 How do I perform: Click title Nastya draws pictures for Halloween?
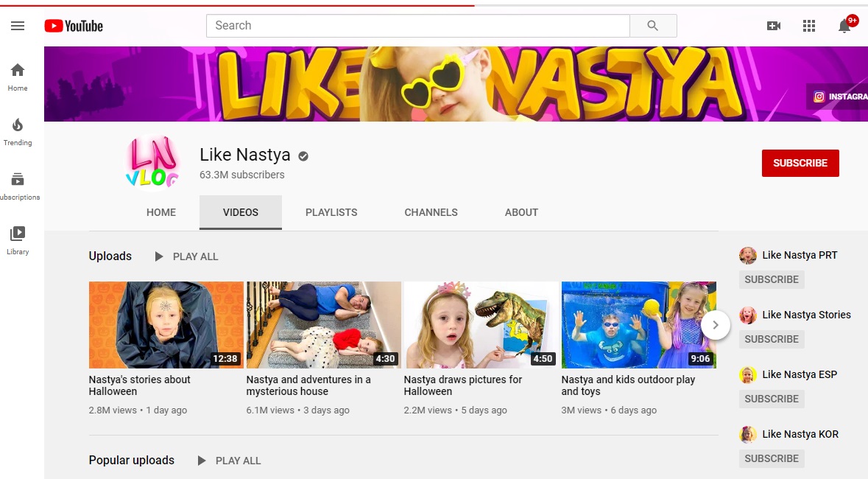click(463, 385)
